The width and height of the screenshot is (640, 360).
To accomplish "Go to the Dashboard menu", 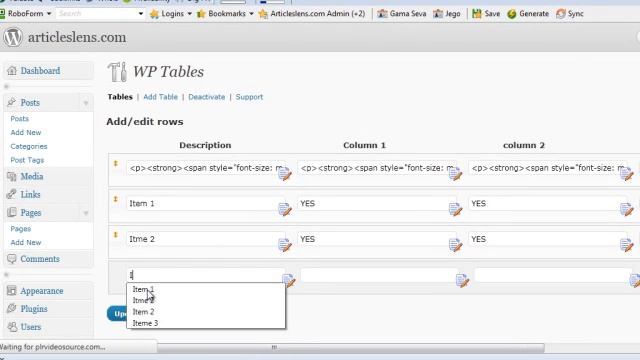I will tap(40, 71).
